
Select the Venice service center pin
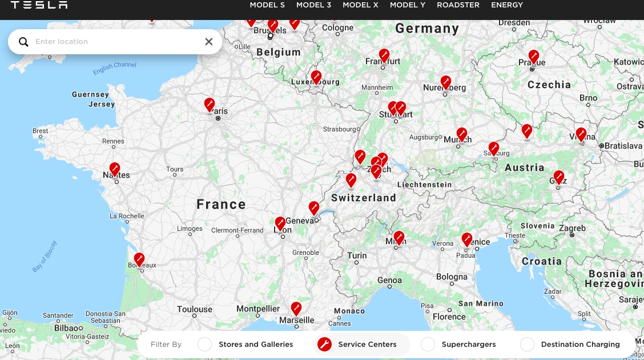(x=467, y=239)
